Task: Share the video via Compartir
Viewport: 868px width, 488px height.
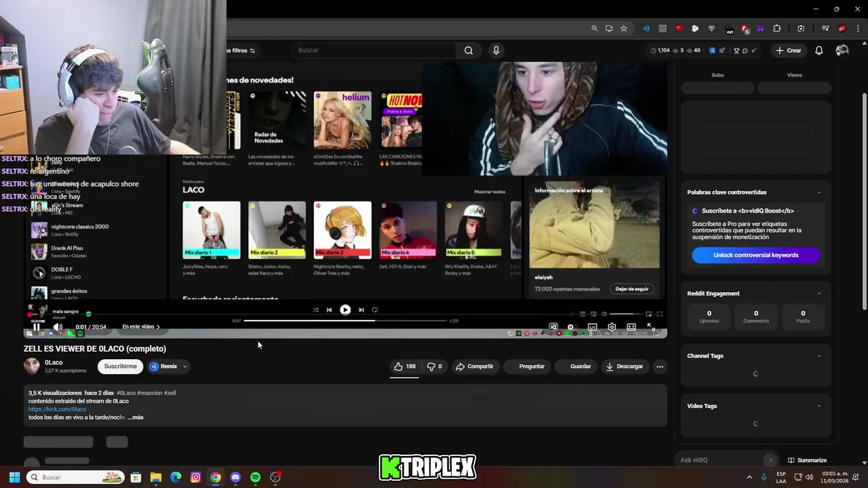Action: coord(475,366)
